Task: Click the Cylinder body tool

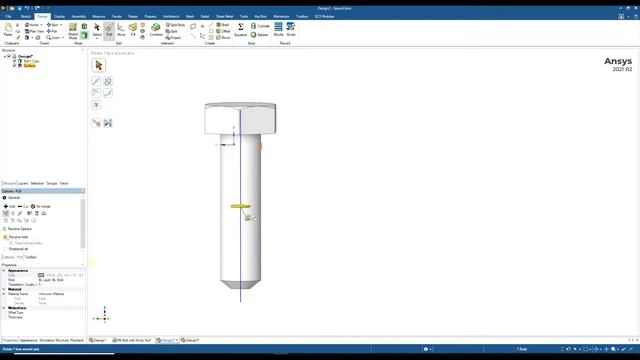Action: [x=260, y=26]
